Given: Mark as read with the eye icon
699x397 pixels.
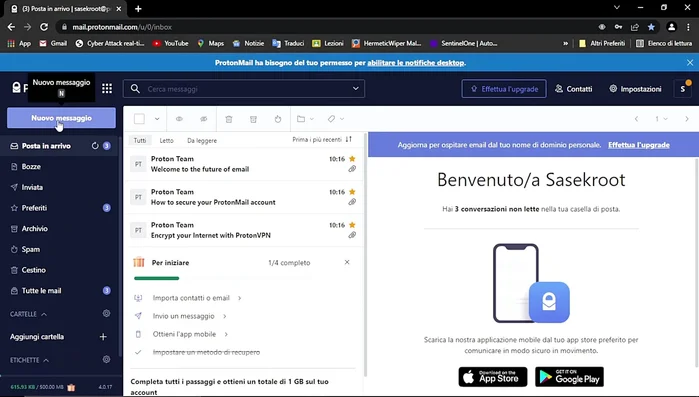Looking at the screenshot, I should point(179,119).
